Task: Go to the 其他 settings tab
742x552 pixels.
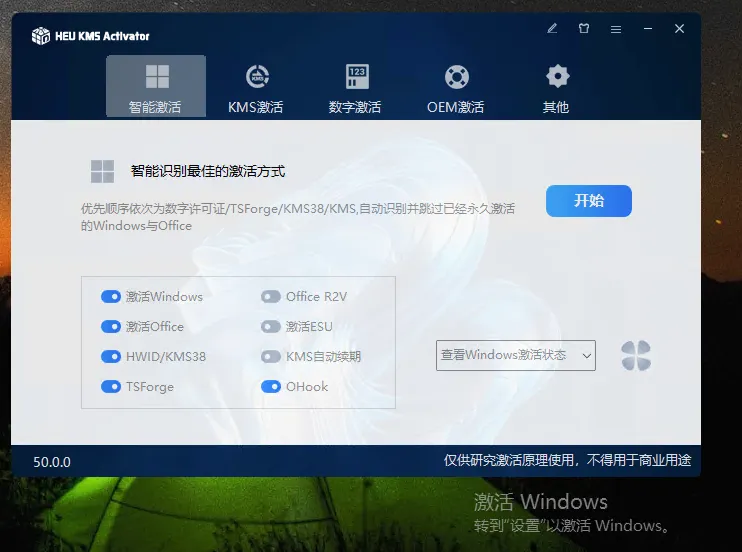Action: click(x=556, y=89)
